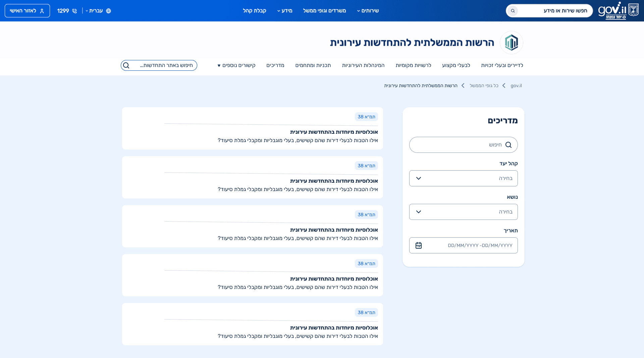Click the Urban Renewal Authority logo
The image size is (644, 358).
(512, 43)
